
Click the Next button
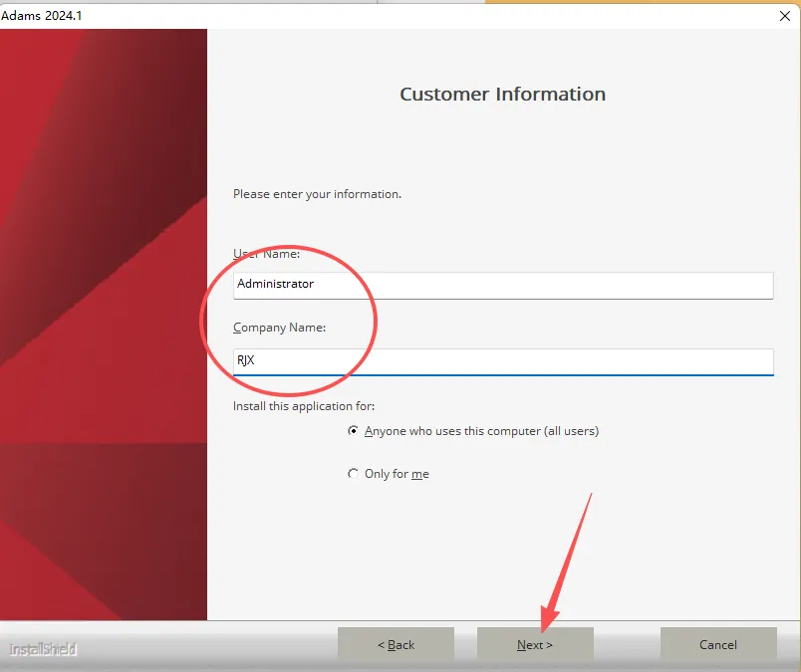[535, 644]
